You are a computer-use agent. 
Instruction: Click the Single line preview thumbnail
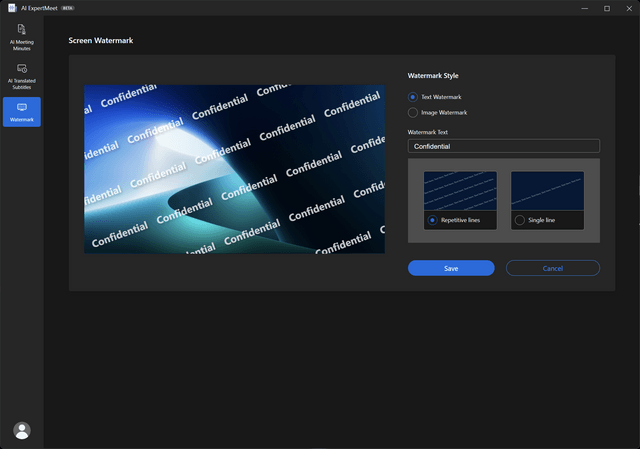pos(547,191)
